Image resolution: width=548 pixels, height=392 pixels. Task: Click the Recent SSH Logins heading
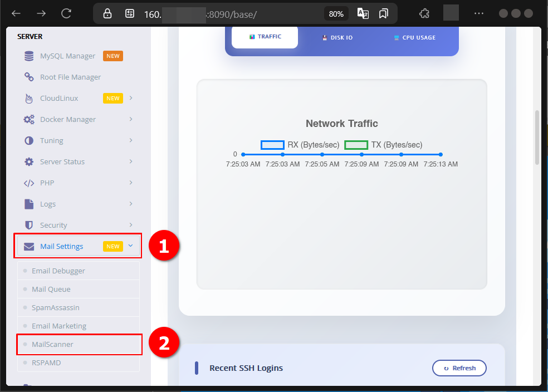tap(246, 368)
